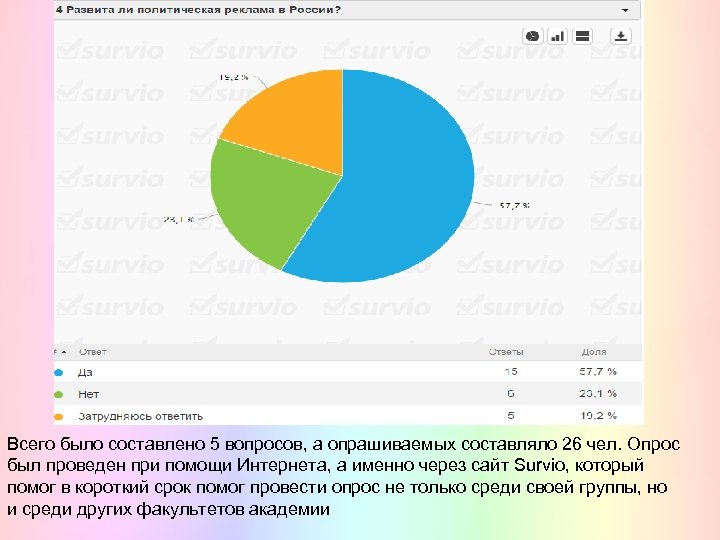720x540 pixels.
Task: Click blue legend dot for Да
Action: [58, 372]
